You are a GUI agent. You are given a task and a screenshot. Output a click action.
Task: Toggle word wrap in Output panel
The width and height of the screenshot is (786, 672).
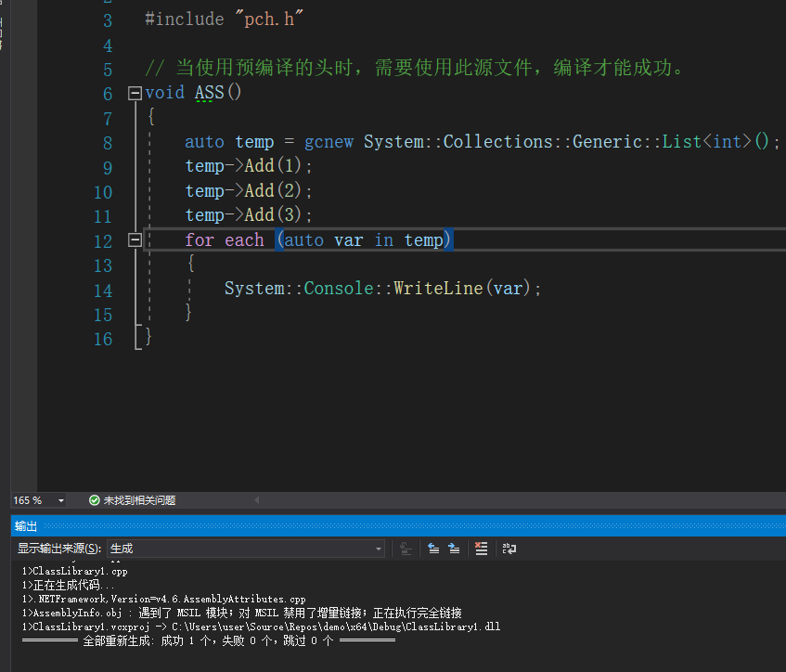[x=509, y=549]
